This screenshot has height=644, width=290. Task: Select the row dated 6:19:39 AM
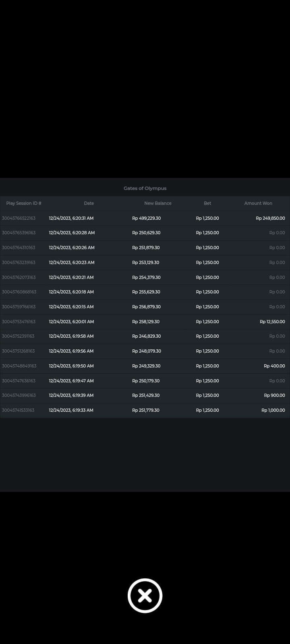tap(71, 395)
